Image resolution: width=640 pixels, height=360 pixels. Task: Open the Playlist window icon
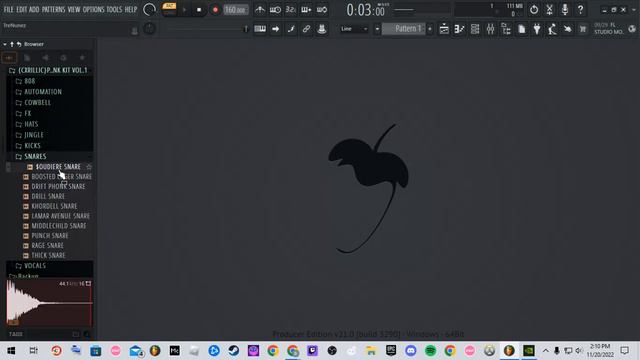444,29
